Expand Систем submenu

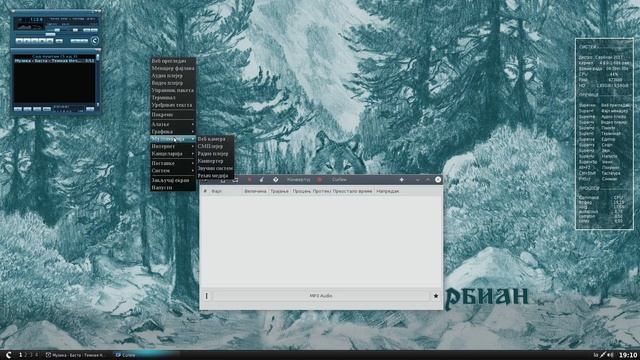point(173,171)
